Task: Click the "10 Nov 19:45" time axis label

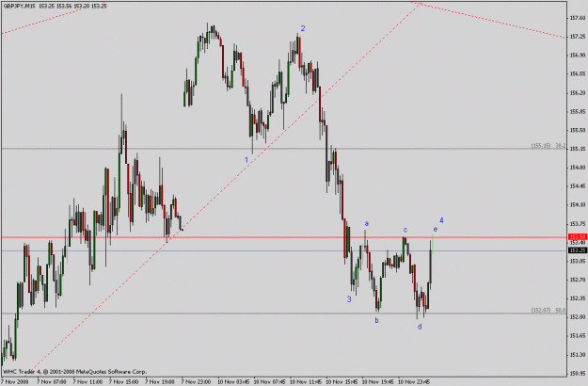Action: coord(377,382)
